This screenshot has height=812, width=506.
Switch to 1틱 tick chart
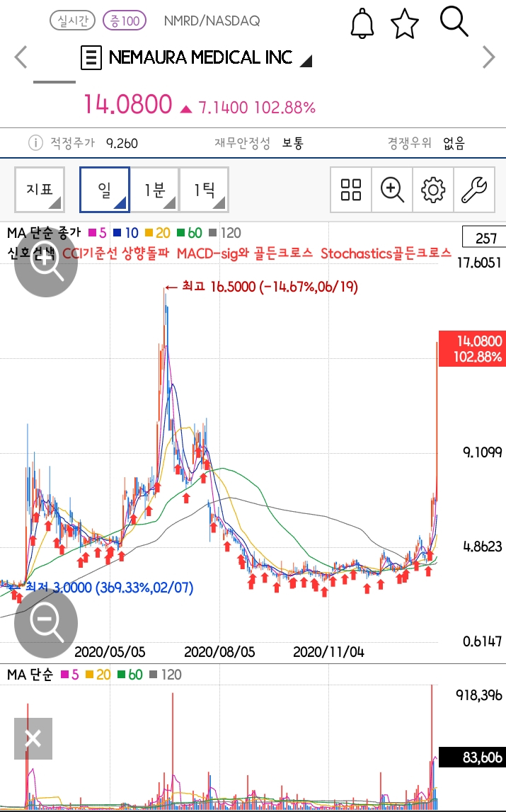pyautogui.click(x=204, y=190)
